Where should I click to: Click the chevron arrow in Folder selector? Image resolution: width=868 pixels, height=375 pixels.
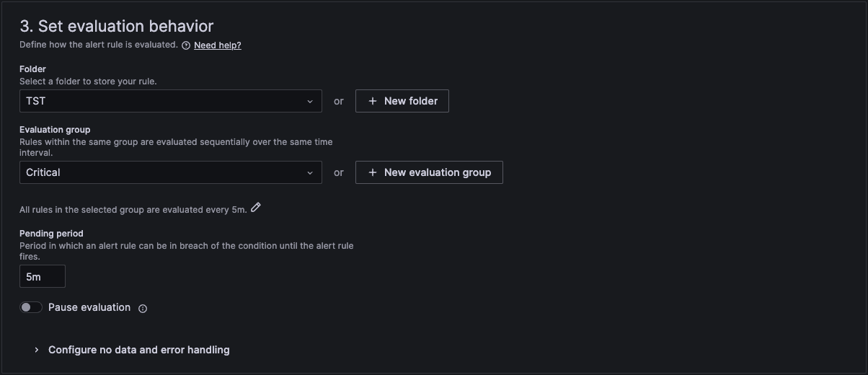coord(310,102)
